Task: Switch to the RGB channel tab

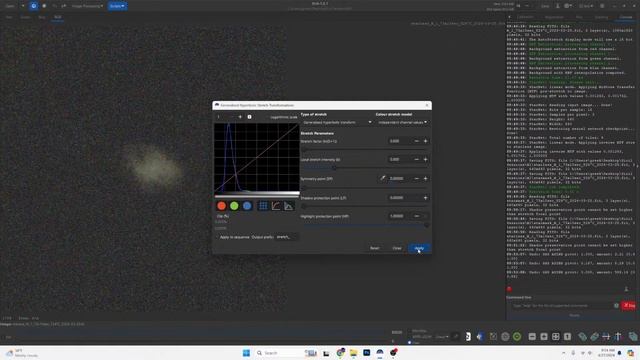Action: pos(58,18)
